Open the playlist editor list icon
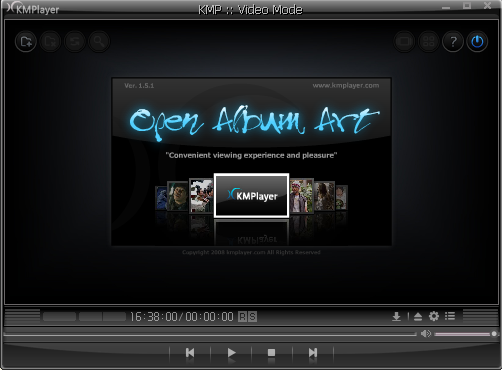The image size is (502, 370). click(450, 316)
